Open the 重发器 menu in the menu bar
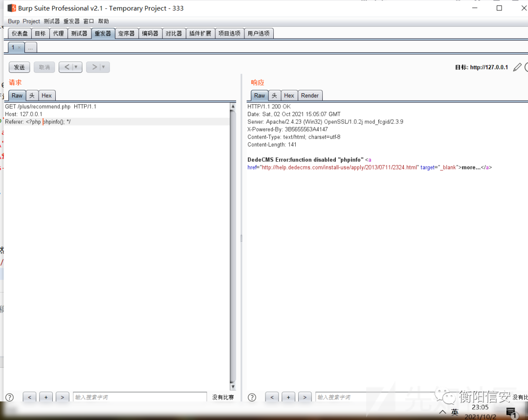This screenshot has height=420, width=528. [x=71, y=21]
